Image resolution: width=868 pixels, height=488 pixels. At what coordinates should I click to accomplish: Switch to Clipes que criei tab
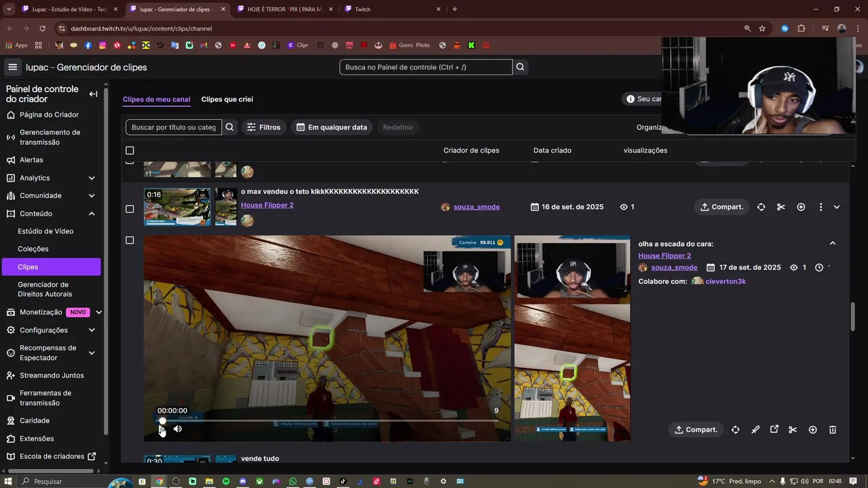227,99
